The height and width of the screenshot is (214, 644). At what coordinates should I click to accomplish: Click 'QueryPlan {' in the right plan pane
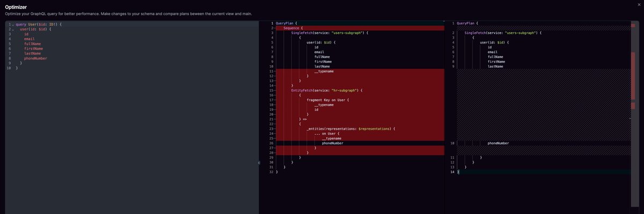468,23
